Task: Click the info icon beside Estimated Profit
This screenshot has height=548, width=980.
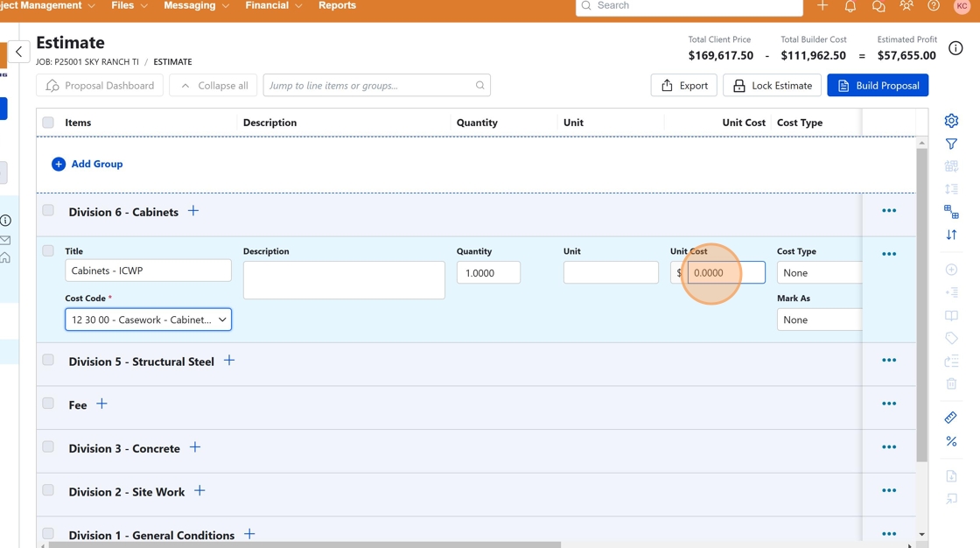Action: [x=955, y=48]
